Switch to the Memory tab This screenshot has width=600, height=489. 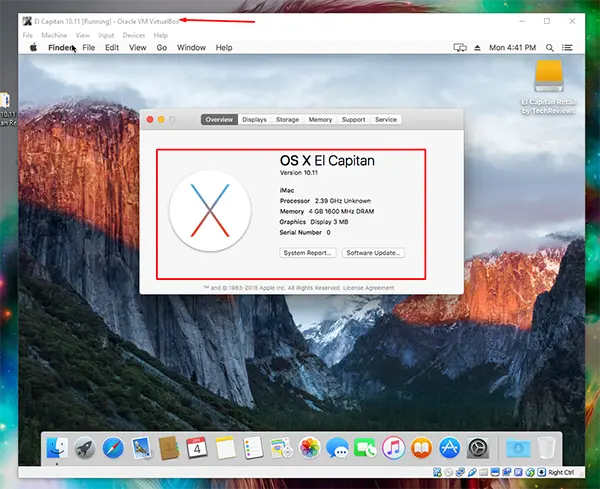320,120
